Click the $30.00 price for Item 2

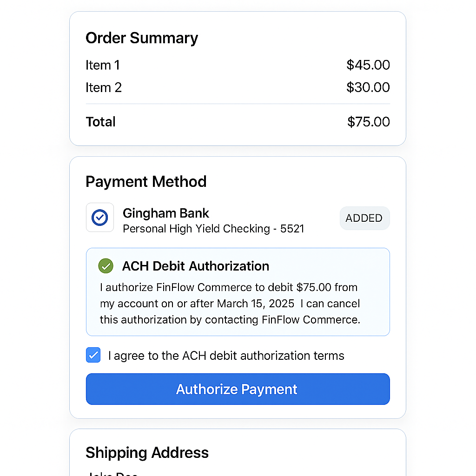(368, 87)
